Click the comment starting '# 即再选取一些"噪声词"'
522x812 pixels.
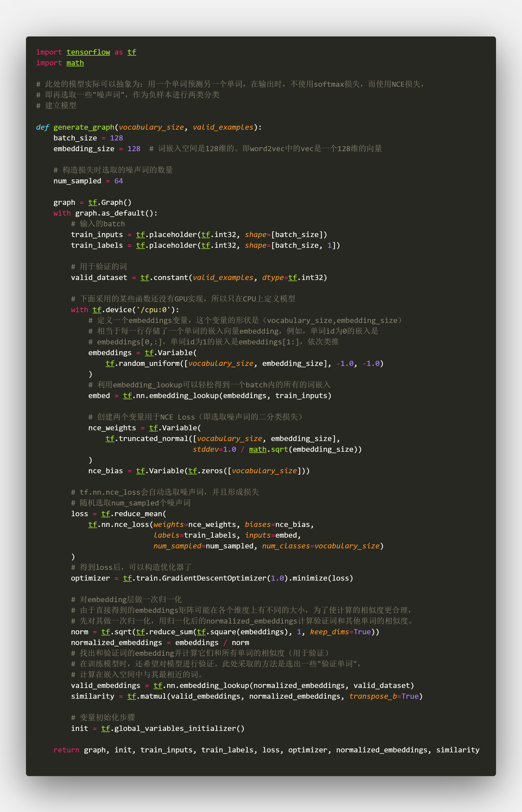[x=128, y=95]
